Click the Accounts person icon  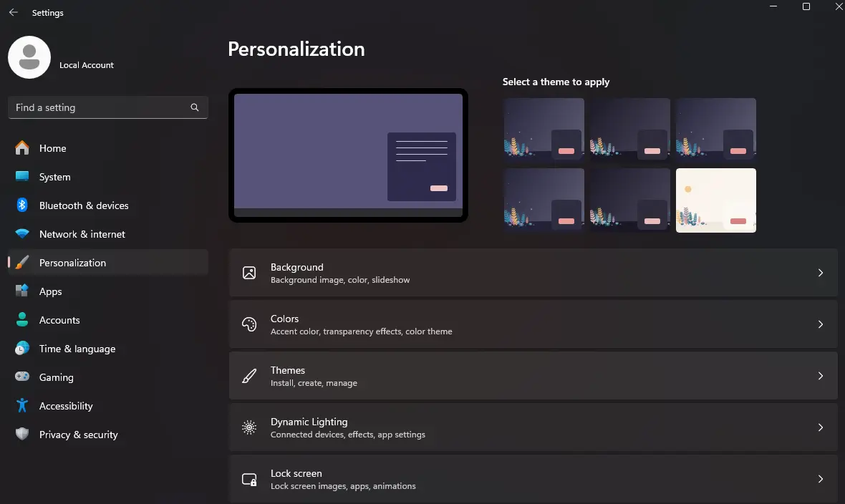(22, 319)
